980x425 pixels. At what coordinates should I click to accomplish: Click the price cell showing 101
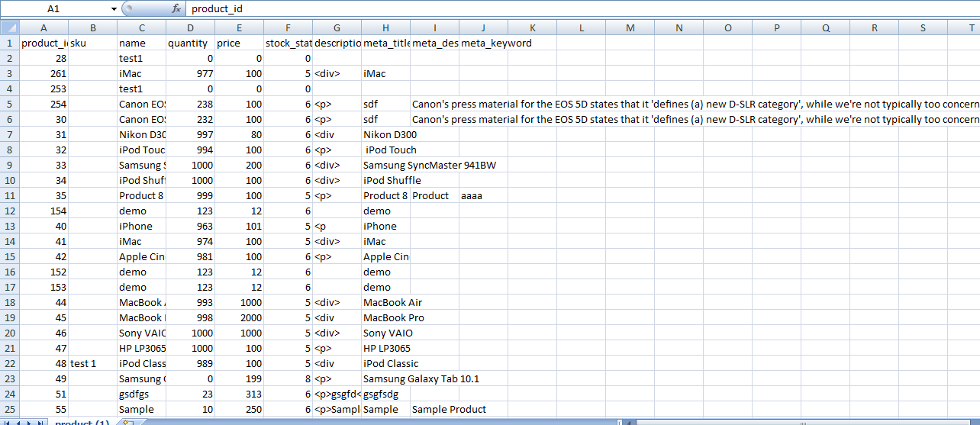point(239,227)
